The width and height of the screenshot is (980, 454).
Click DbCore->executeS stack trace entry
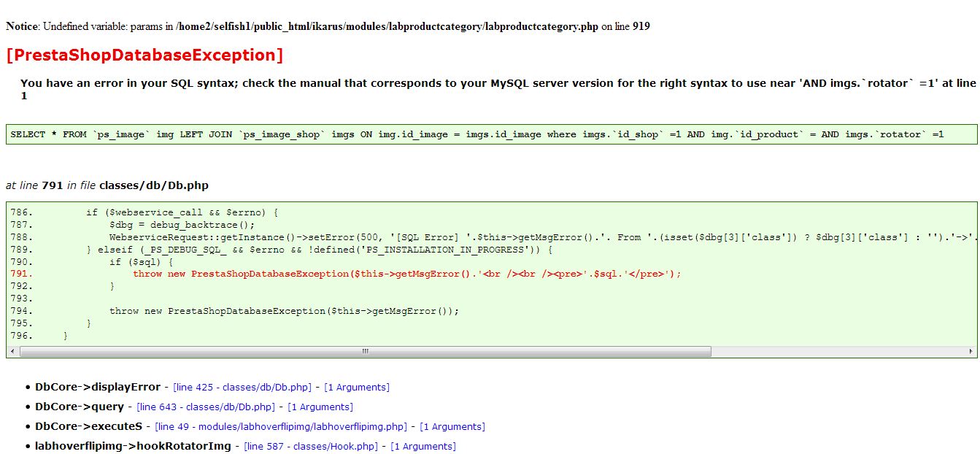(89, 427)
